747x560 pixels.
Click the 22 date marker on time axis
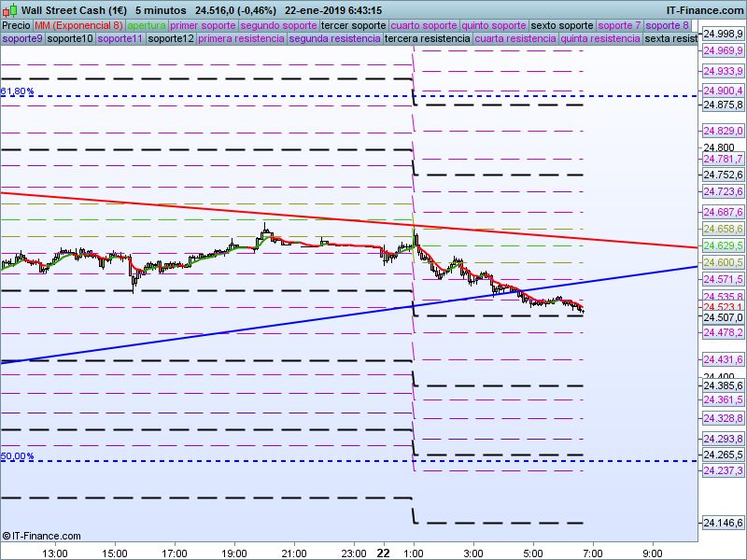[384, 553]
